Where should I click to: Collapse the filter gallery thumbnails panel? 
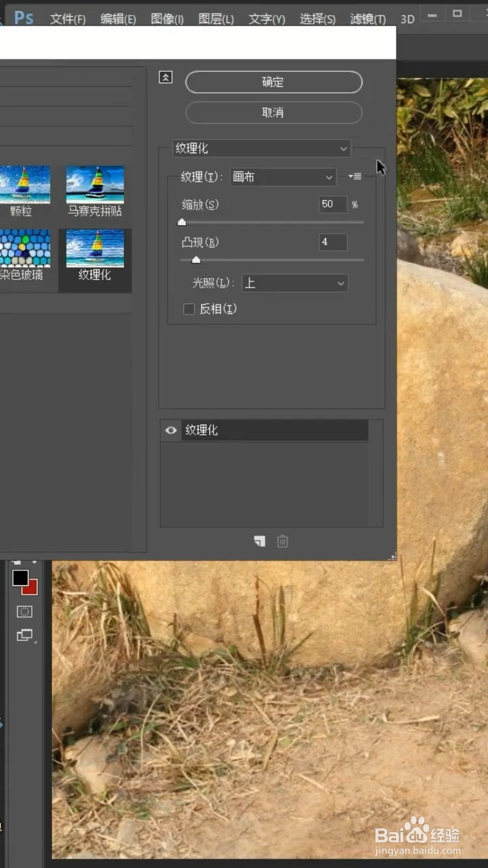click(165, 77)
